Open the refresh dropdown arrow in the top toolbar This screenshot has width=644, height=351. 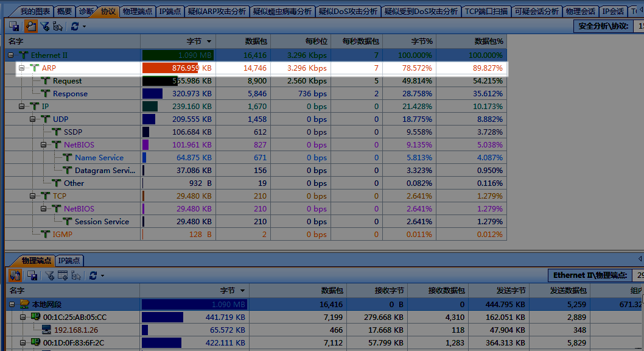(84, 27)
